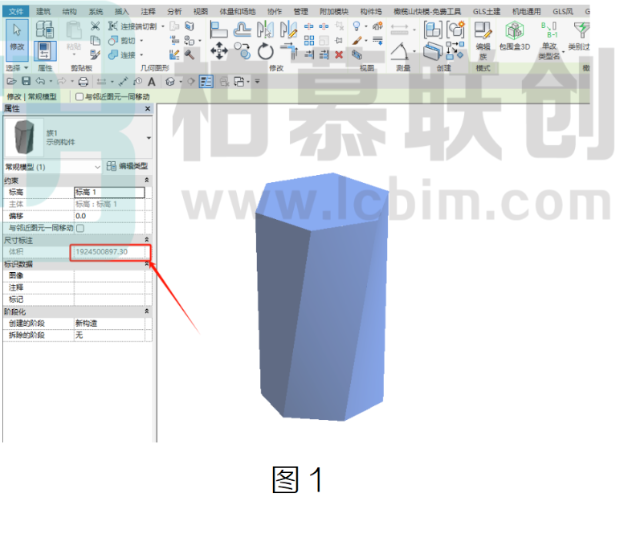The height and width of the screenshot is (556, 623).
Task: Select the 修改 arrow tool in the ribbon
Action: (17, 40)
